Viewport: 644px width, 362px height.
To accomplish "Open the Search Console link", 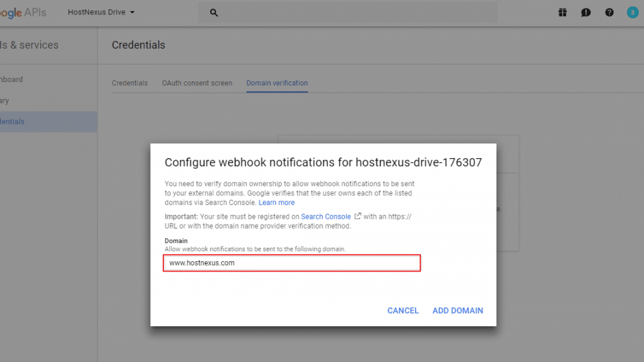I will (326, 217).
